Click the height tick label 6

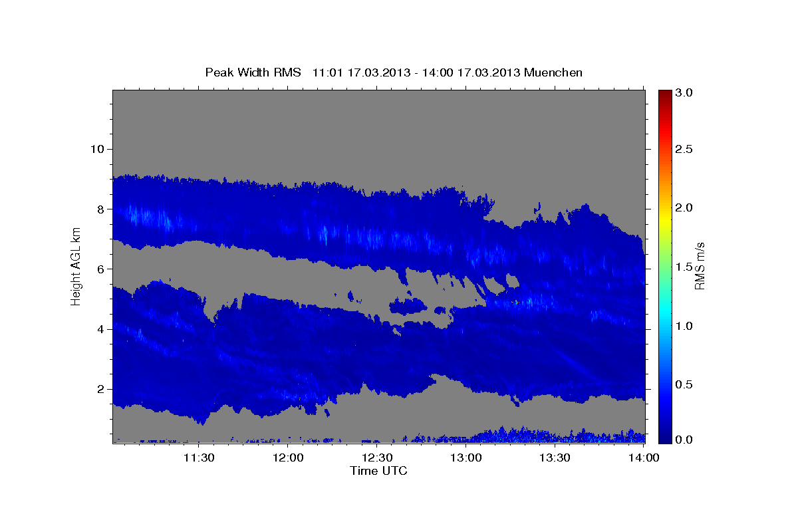click(x=100, y=269)
